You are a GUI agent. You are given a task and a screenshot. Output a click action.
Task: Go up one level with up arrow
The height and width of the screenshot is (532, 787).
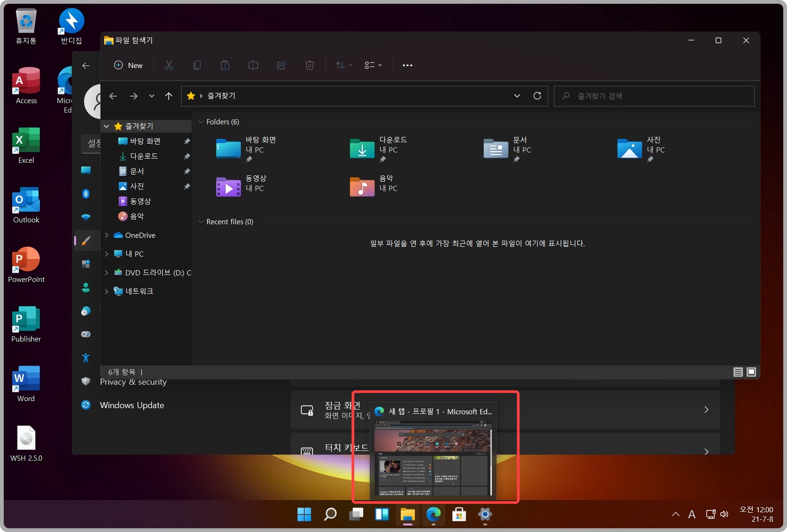click(x=169, y=96)
